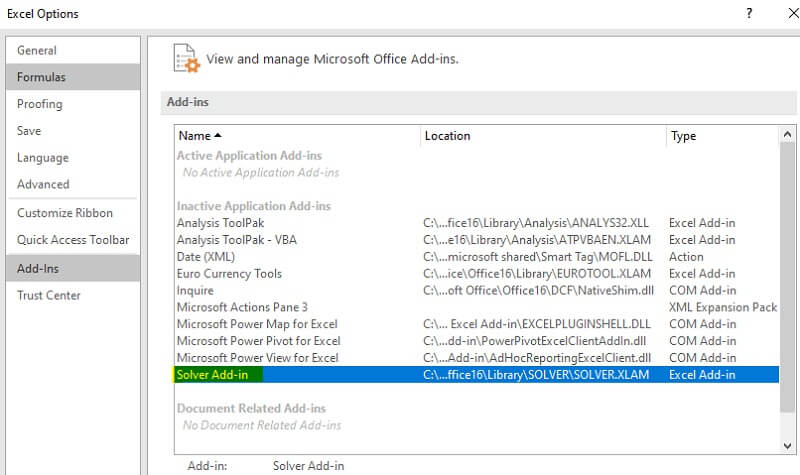Go to the Save options
The height and width of the screenshot is (475, 800).
[73, 131]
